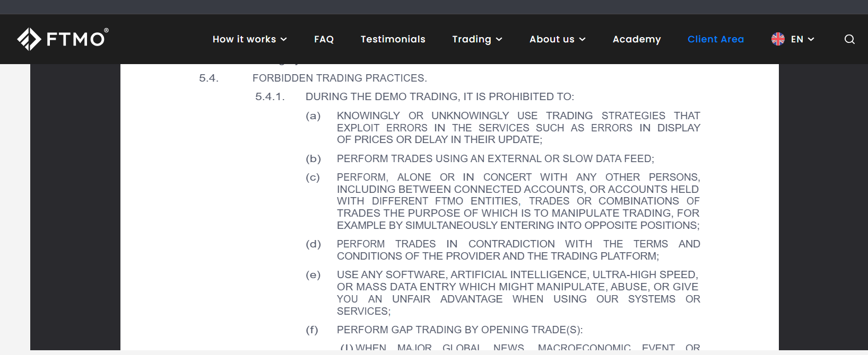
Task: Expand the chevron beside Trading
Action: 499,39
